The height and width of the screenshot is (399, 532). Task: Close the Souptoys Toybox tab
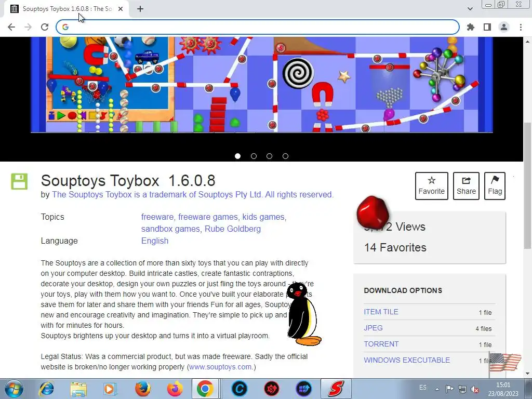[x=121, y=9]
